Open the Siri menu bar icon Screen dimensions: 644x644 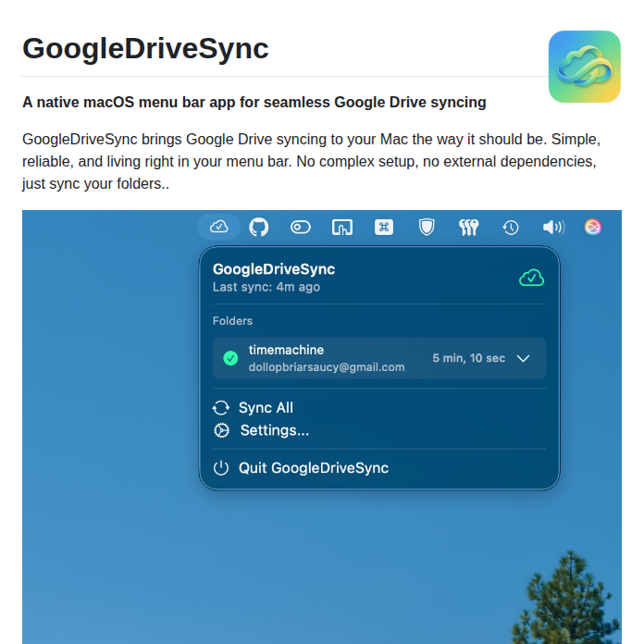593,227
